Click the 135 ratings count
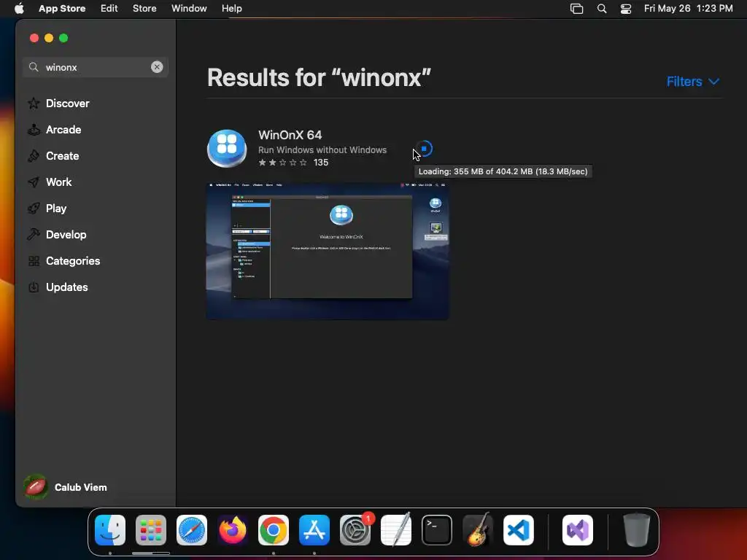Viewport: 747px width, 560px height. click(321, 163)
